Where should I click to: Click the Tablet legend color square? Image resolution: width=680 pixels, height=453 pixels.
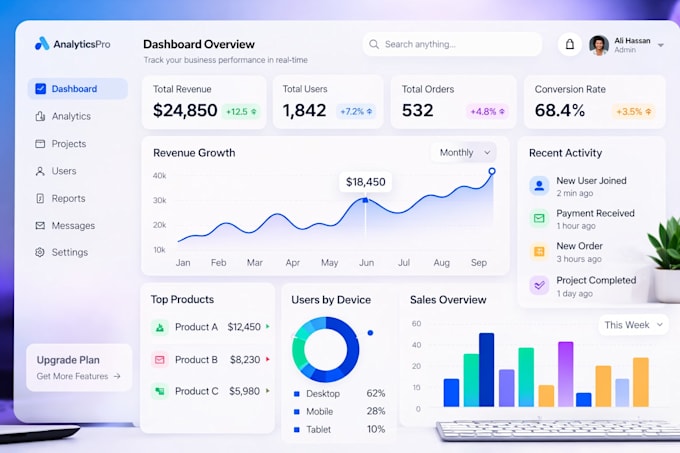click(x=297, y=430)
